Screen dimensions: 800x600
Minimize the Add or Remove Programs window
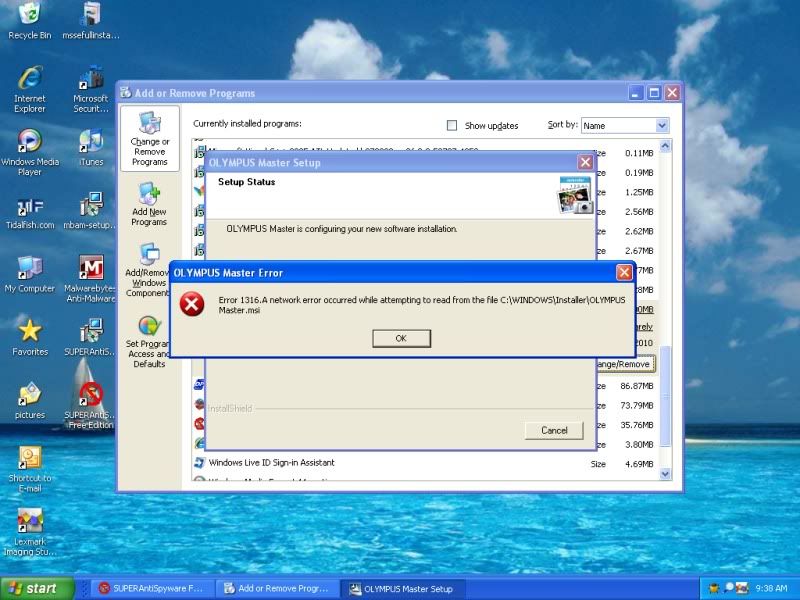coord(635,93)
